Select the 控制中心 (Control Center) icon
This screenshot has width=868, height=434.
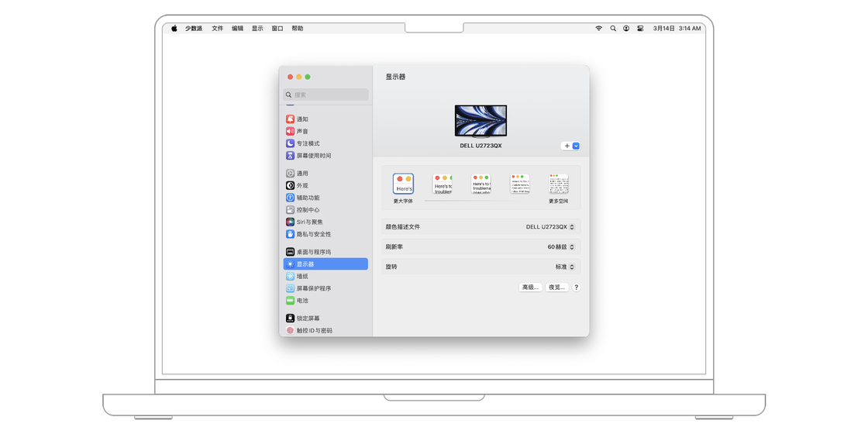coord(290,210)
